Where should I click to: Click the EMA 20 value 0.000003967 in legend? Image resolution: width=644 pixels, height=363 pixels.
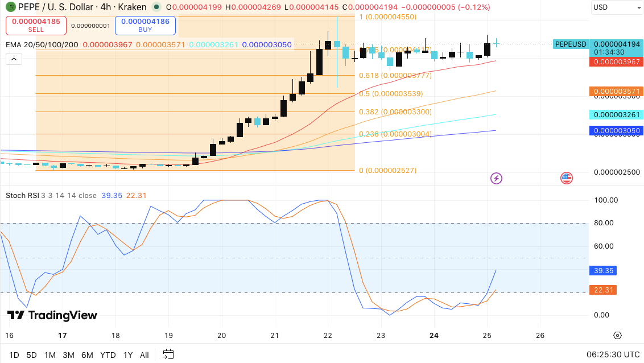tap(108, 44)
